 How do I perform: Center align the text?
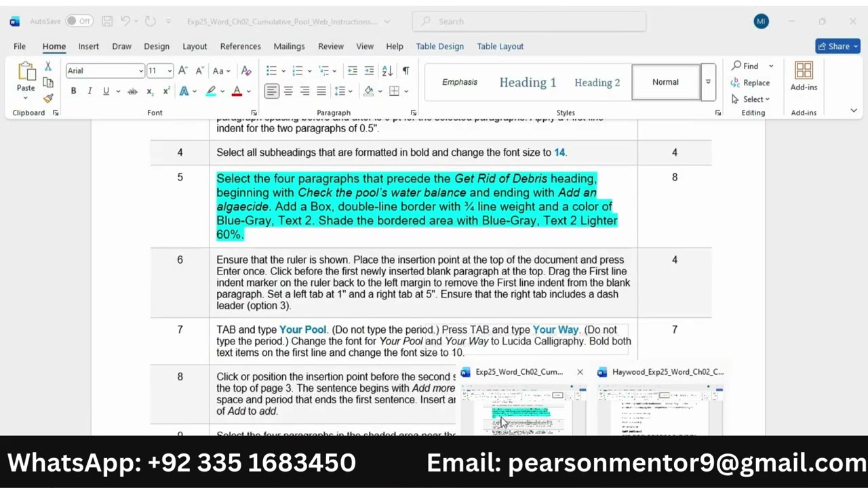(288, 91)
